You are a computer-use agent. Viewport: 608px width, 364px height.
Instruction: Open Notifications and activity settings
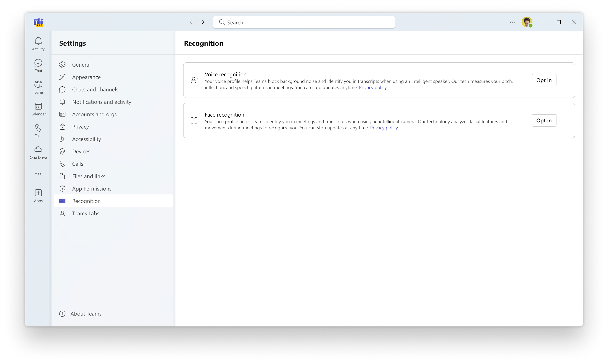101,102
